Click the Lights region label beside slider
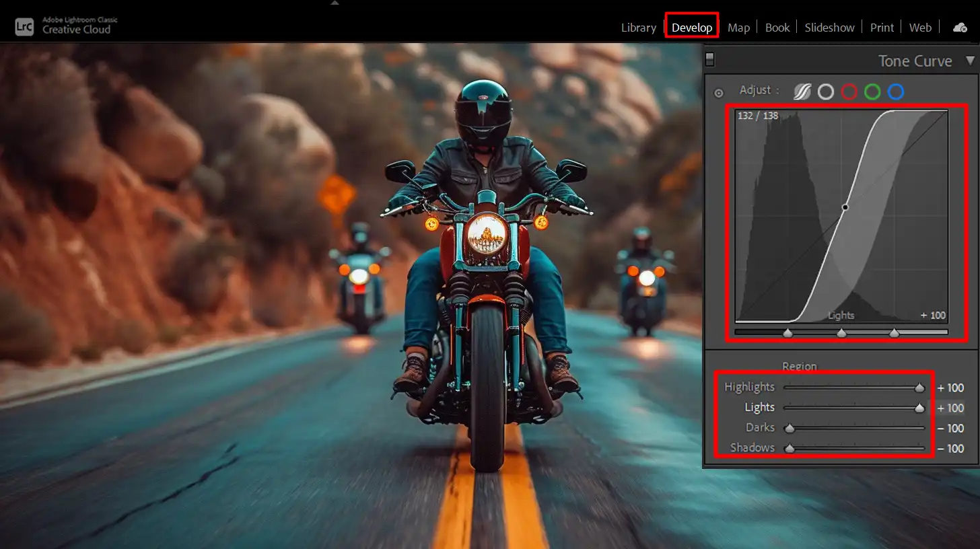Screen dimensions: 980x549 click(759, 407)
